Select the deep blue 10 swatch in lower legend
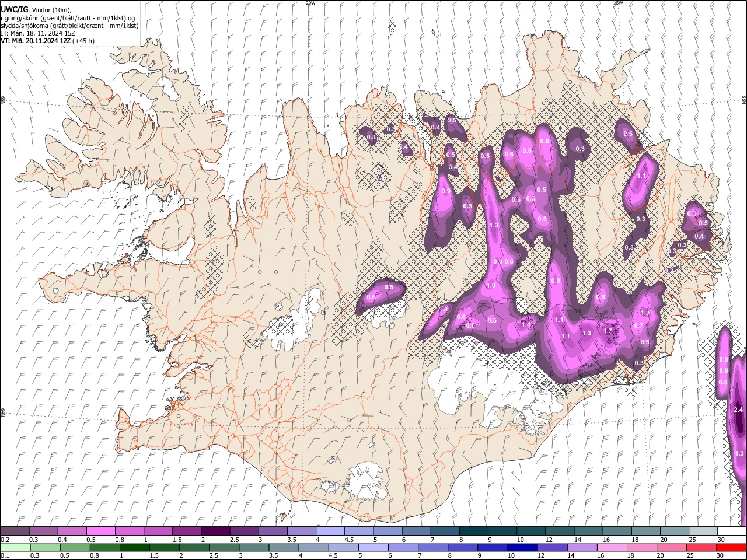This screenshot has width=747, height=560. click(x=522, y=547)
